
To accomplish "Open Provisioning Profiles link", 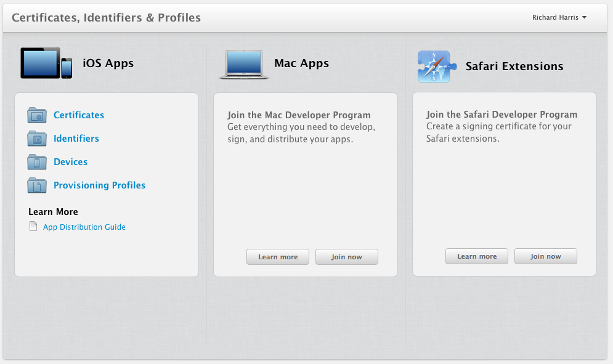I will click(99, 185).
